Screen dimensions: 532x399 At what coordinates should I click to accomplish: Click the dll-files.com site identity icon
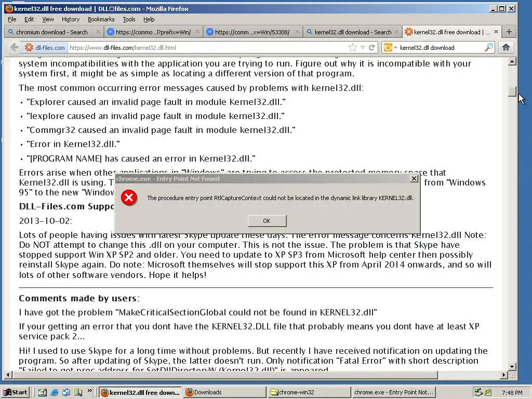click(45, 47)
